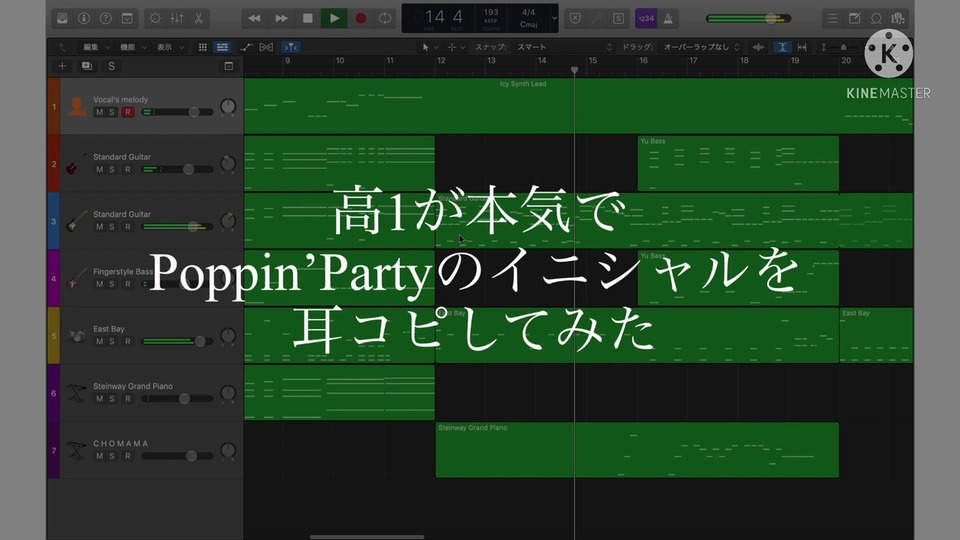This screenshot has width=960, height=540.
Task: Click the duplicate track button
Action: (87, 66)
